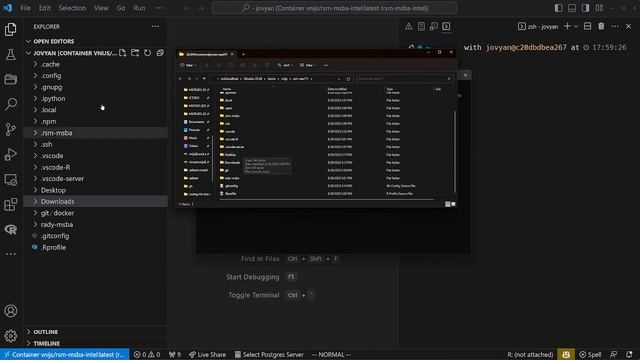640x360 pixels.
Task: Toggle the primary side bar layout
Action: pos(558,8)
